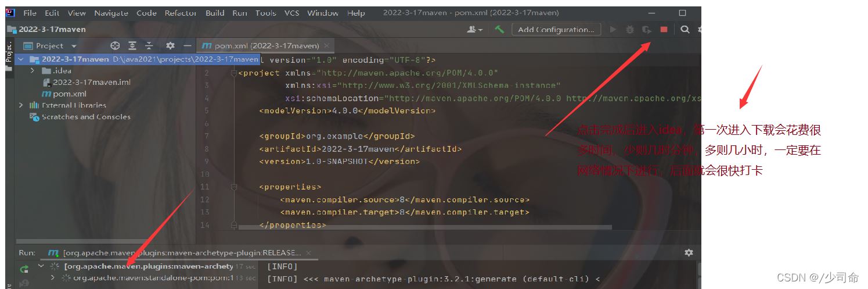
Task: Open the View menu
Action: [x=77, y=13]
